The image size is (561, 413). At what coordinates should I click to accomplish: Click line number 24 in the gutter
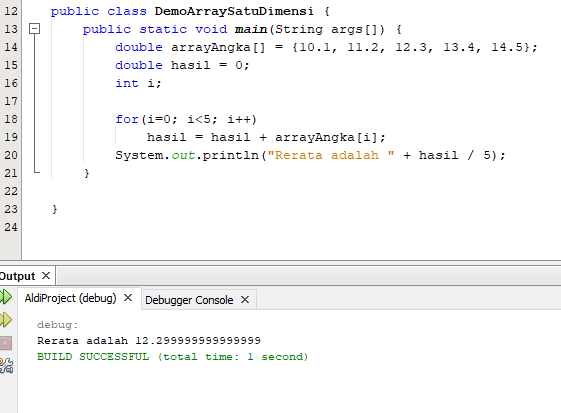click(x=11, y=227)
